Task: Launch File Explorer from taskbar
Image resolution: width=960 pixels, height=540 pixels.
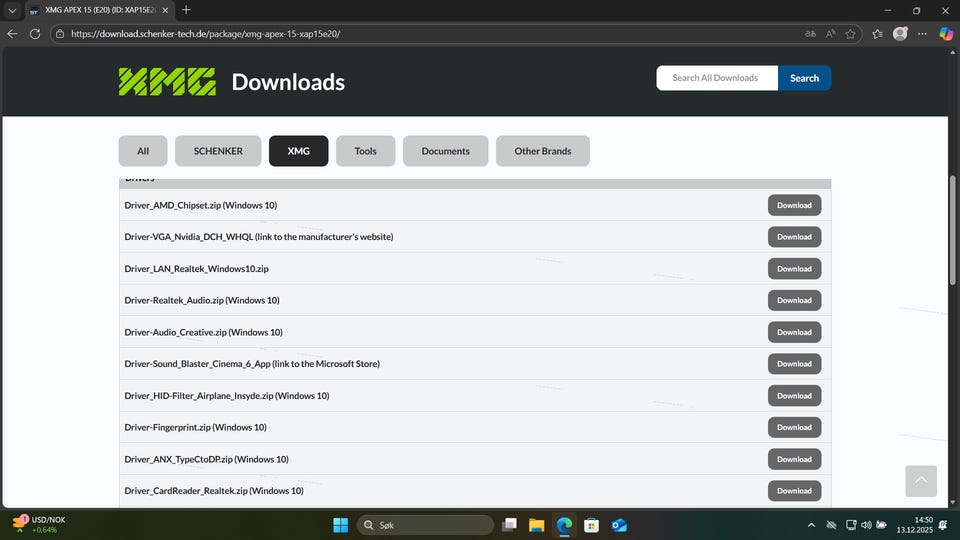Action: (x=536, y=525)
